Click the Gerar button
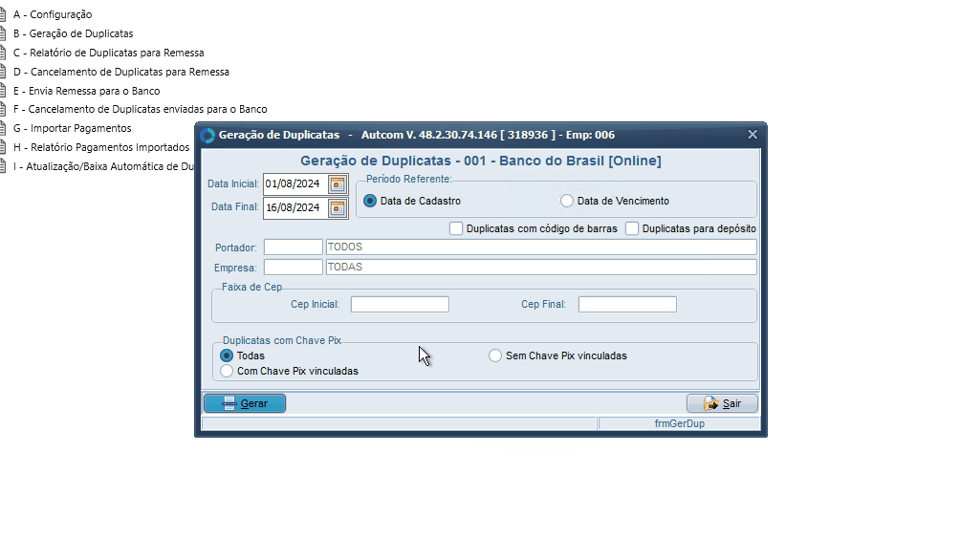 tap(245, 403)
